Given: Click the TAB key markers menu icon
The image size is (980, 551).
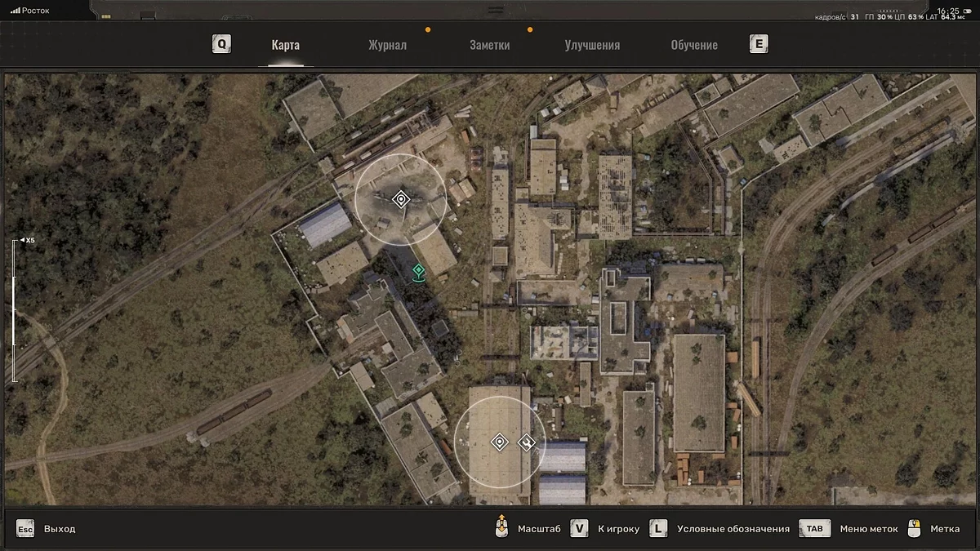Looking at the screenshot, I should [814, 528].
